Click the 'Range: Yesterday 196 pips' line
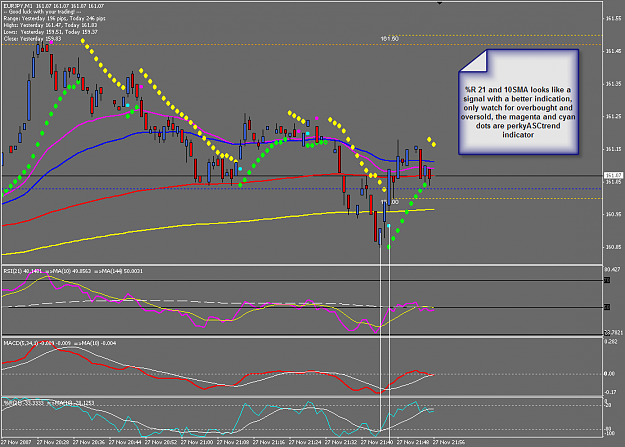The height and width of the screenshot is (447, 625). tap(54, 18)
